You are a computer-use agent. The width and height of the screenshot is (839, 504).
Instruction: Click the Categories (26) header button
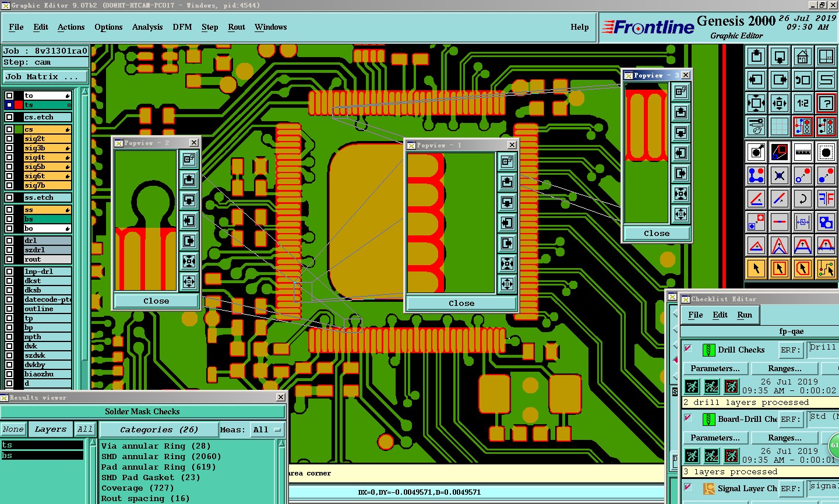tap(159, 430)
